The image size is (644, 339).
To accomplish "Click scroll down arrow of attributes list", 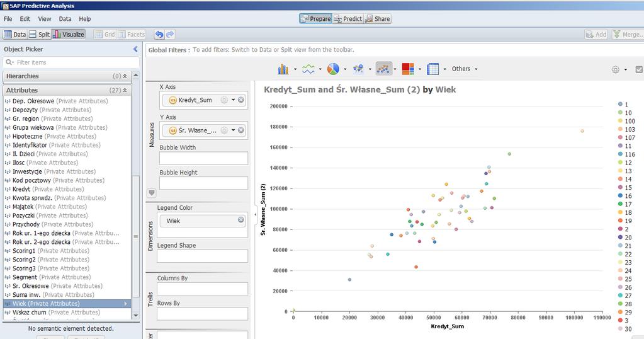I will (x=136, y=316).
